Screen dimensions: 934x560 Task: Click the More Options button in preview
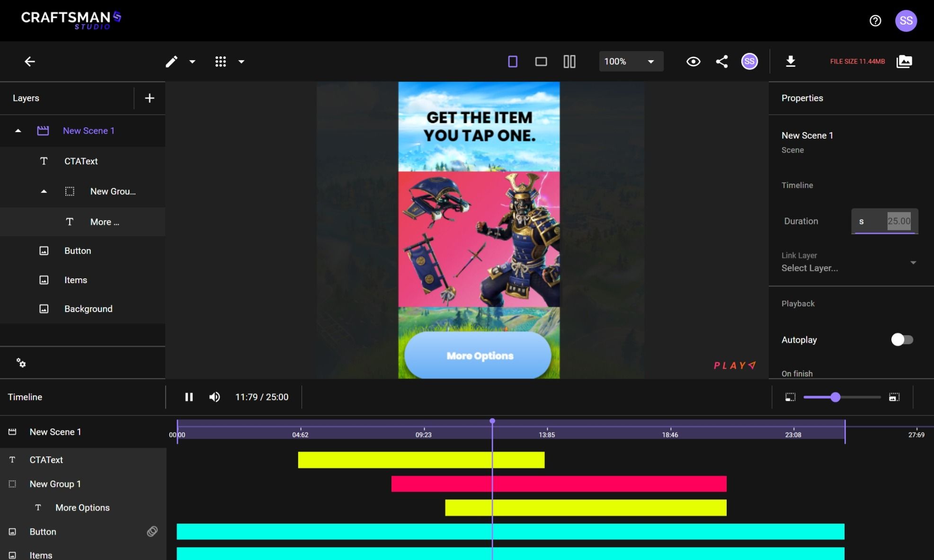tap(478, 356)
